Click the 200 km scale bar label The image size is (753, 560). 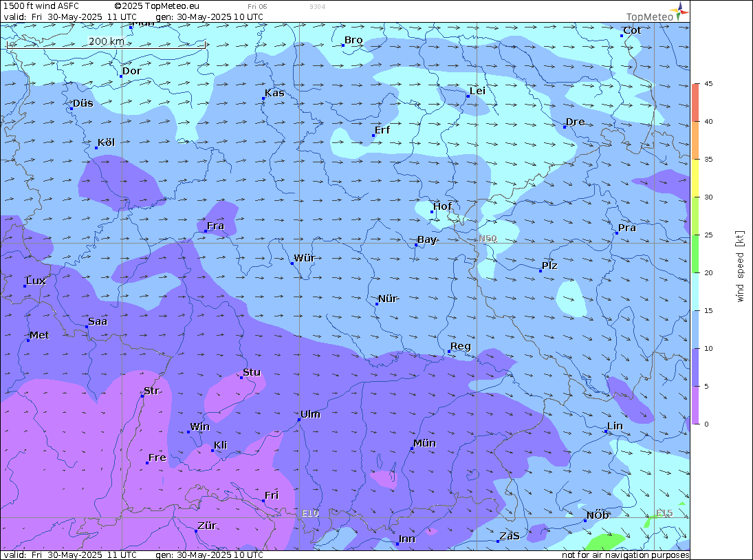107,41
